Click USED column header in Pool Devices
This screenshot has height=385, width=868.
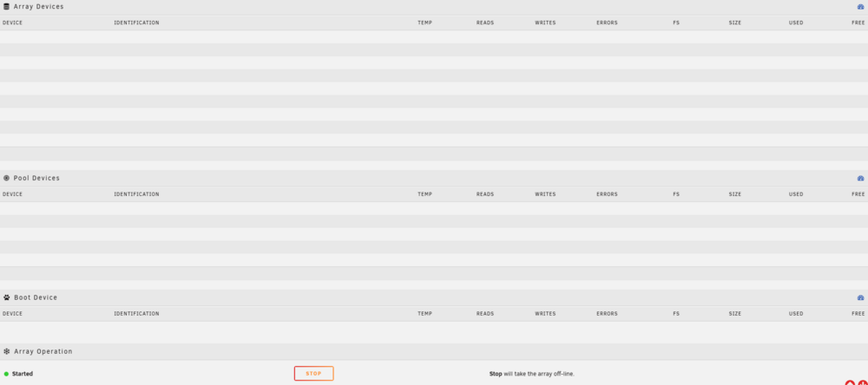coord(796,194)
